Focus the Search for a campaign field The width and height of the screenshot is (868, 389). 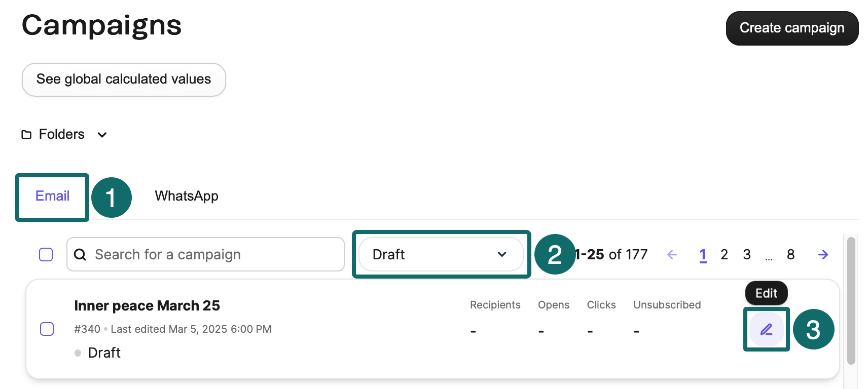213,254
